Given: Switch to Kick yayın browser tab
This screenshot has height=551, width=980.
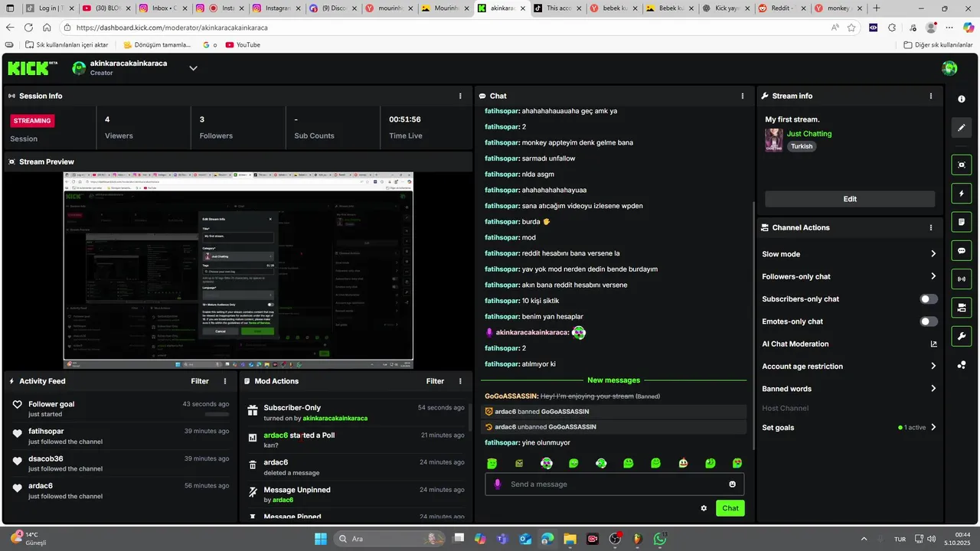Looking at the screenshot, I should click(x=724, y=8).
